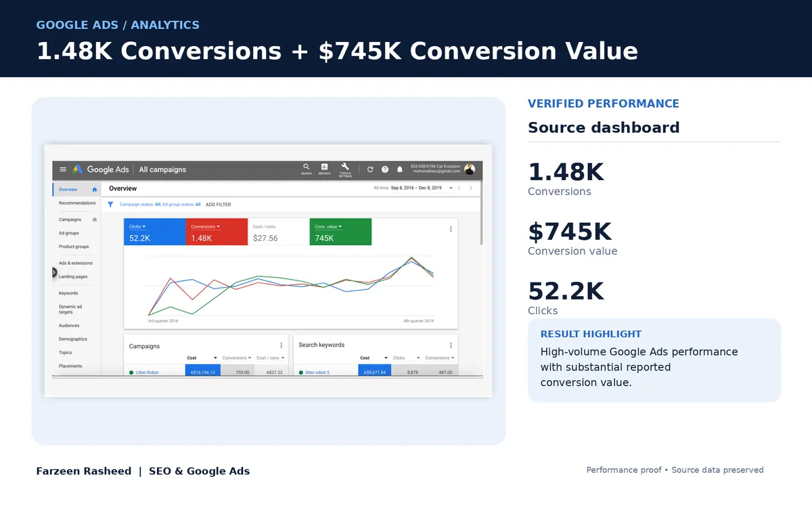The width and height of the screenshot is (812, 508).
Task: Click the embedded Google Ads dashboard screenshot
Action: [x=269, y=271]
